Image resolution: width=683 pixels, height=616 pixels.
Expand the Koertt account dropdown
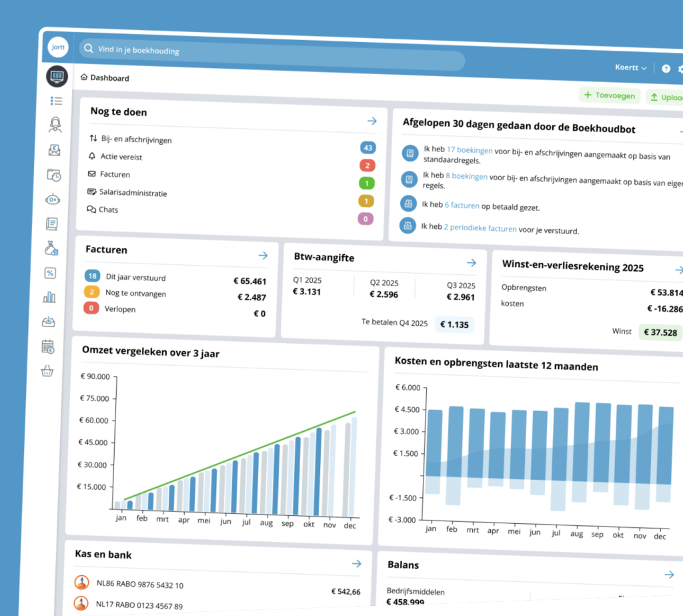click(x=630, y=67)
